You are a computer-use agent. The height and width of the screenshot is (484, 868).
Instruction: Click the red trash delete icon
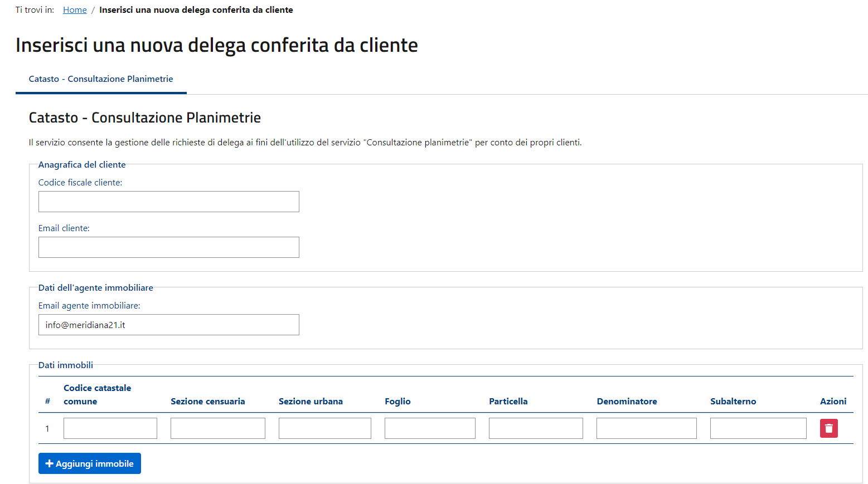pyautogui.click(x=828, y=428)
